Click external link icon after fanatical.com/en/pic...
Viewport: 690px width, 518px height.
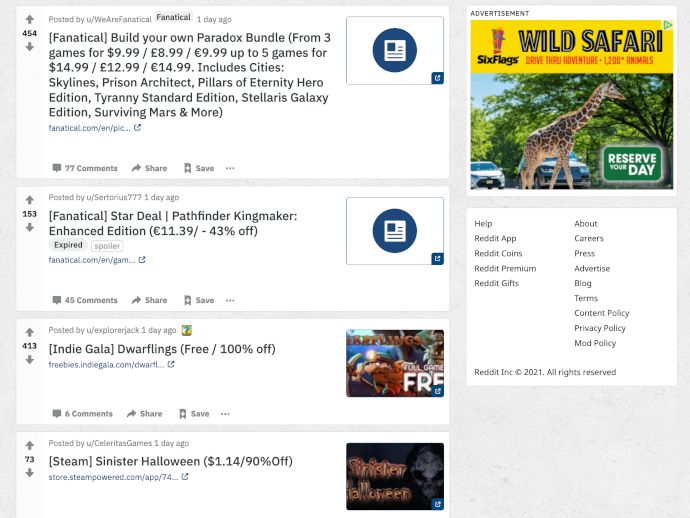[137, 128]
